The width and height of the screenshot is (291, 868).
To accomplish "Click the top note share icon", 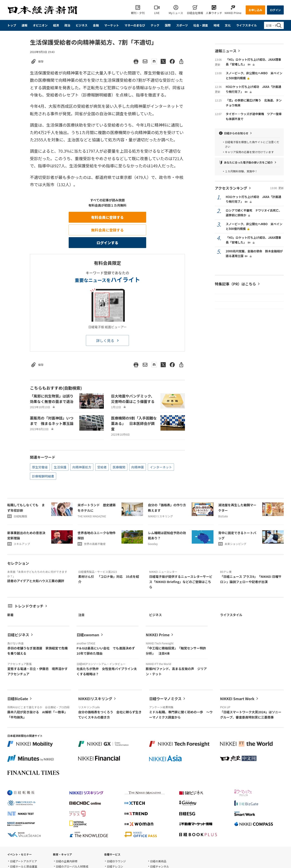I will (x=154, y=61).
